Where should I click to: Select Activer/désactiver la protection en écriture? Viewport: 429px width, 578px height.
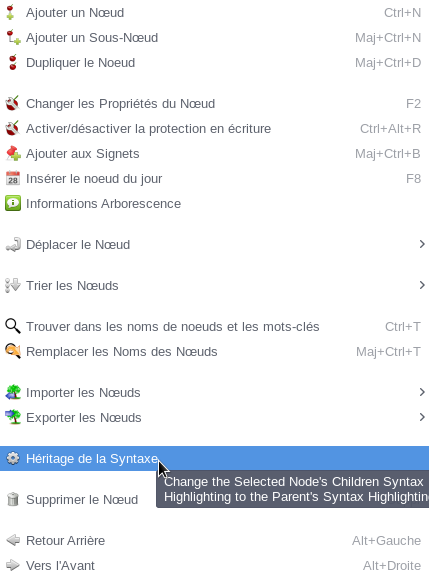(x=214, y=129)
